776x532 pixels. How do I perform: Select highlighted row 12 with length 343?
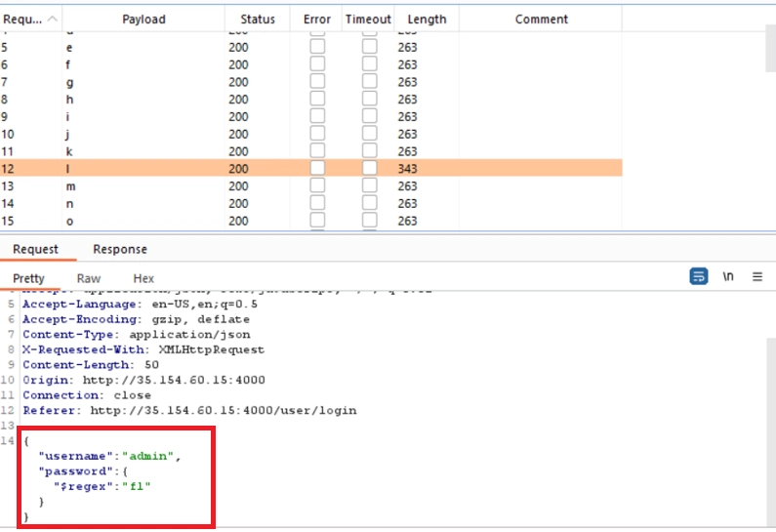[293, 169]
